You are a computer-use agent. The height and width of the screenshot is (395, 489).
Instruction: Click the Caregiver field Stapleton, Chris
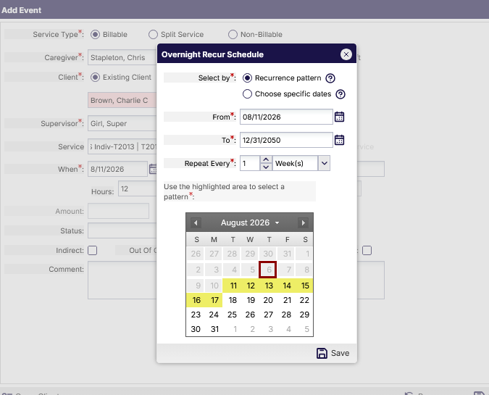tap(122, 57)
